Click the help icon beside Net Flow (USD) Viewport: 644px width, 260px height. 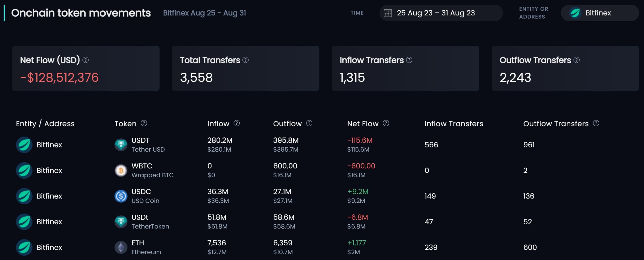pyautogui.click(x=86, y=60)
